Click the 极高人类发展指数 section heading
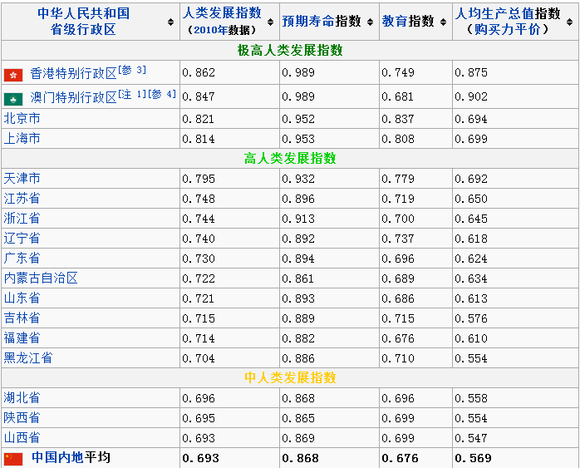The image size is (580, 468). tap(290, 51)
